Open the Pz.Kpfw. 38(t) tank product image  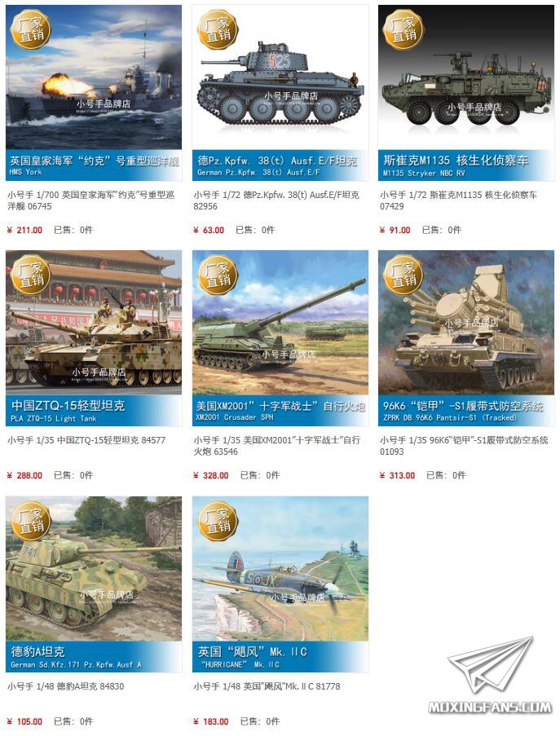tap(280, 92)
